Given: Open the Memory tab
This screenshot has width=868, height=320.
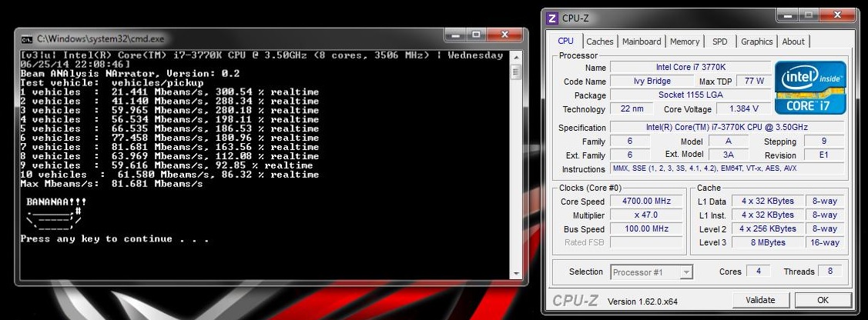Looking at the screenshot, I should [685, 42].
